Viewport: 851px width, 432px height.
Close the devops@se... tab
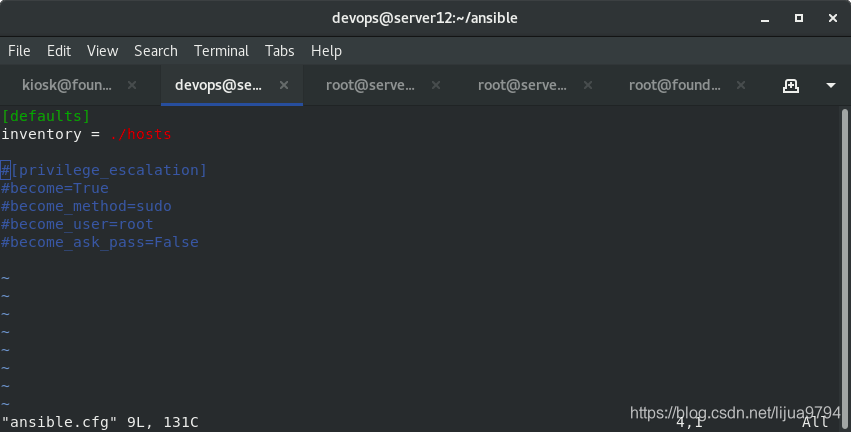coord(284,85)
